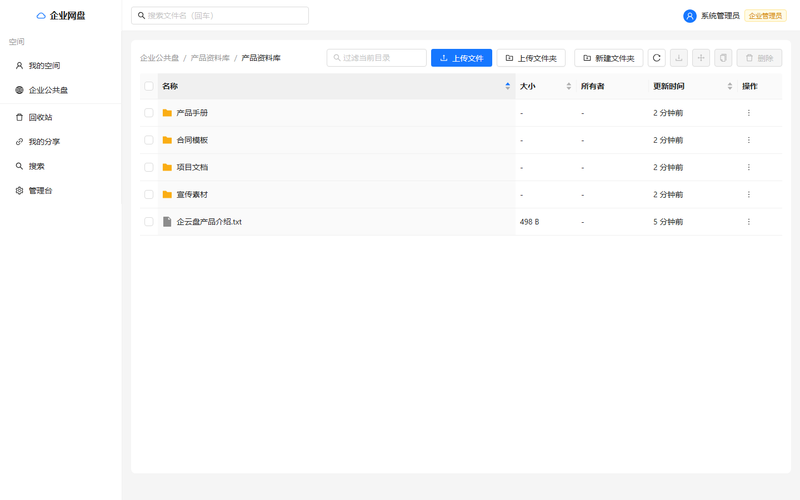Image resolution: width=800 pixels, height=500 pixels.
Task: Select the 宣传素材 row checkbox
Action: click(148, 194)
